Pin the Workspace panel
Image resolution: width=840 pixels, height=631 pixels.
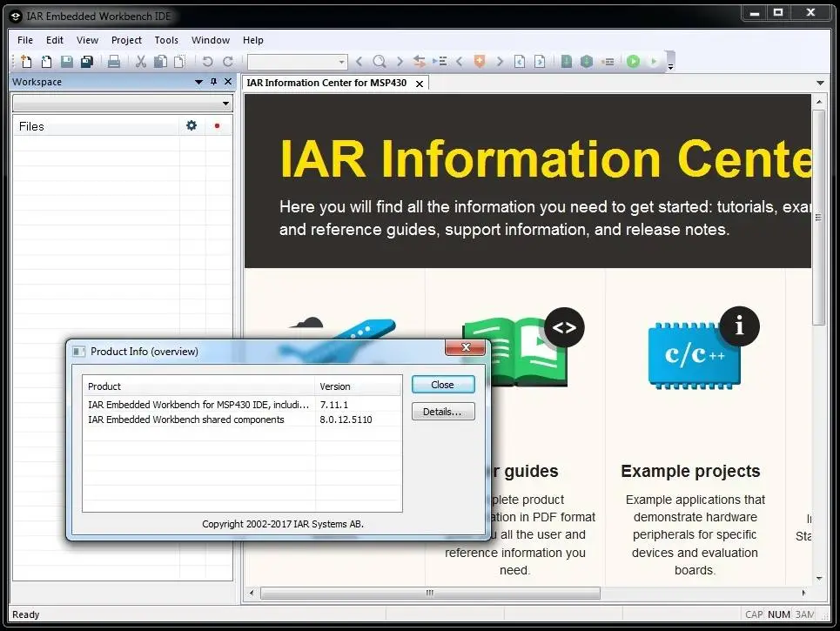[214, 82]
